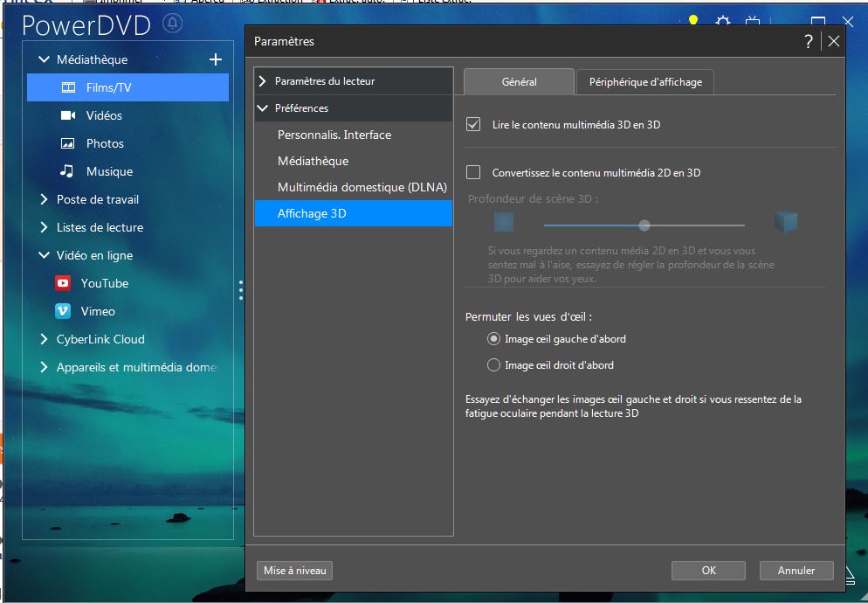Expand Appareils et multimédia domestique

44,367
